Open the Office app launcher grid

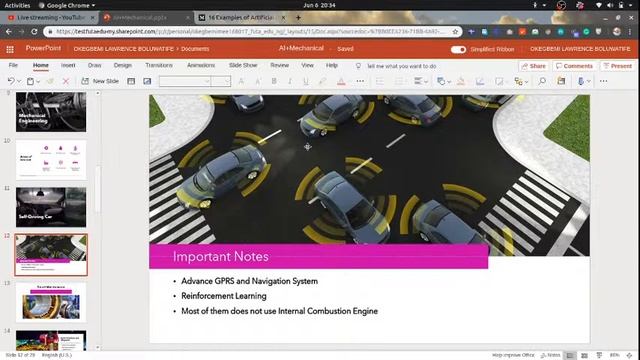coord(10,49)
